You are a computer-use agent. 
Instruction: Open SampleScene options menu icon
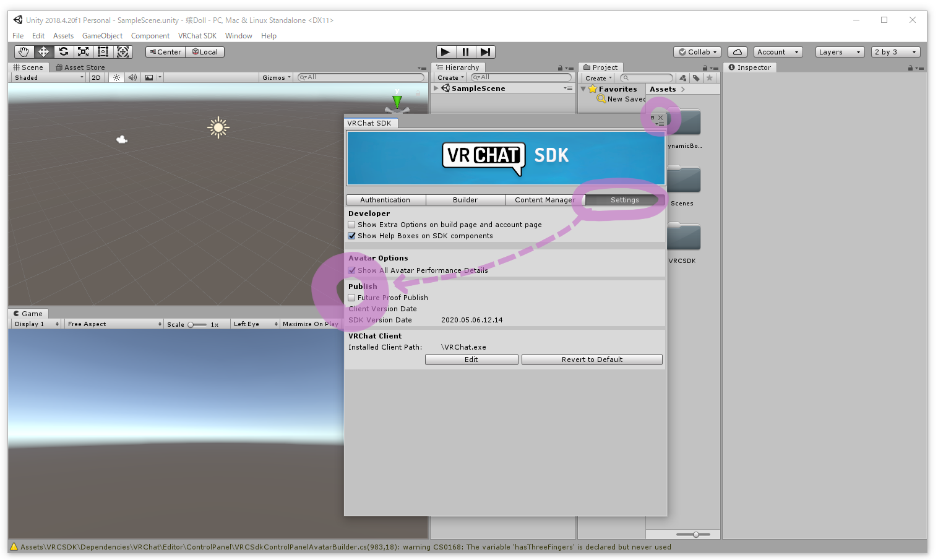[568, 88]
